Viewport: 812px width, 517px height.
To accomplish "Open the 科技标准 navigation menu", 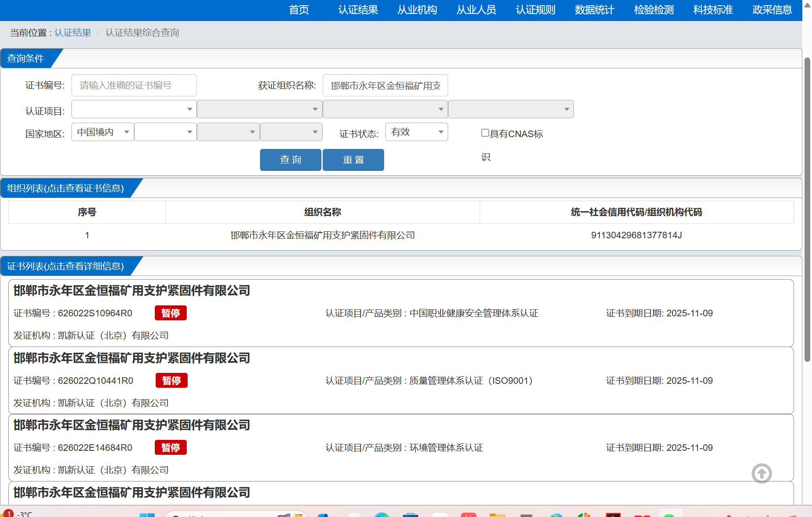I will click(x=713, y=10).
